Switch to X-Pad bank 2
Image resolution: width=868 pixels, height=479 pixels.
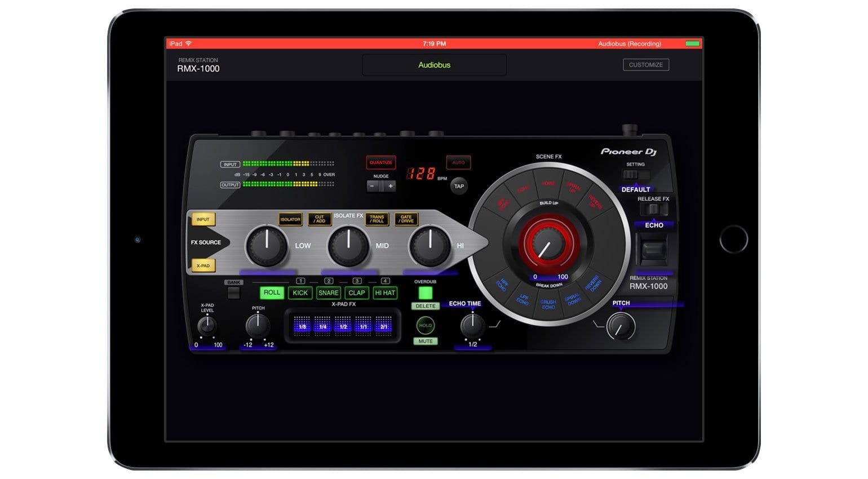[x=328, y=280]
